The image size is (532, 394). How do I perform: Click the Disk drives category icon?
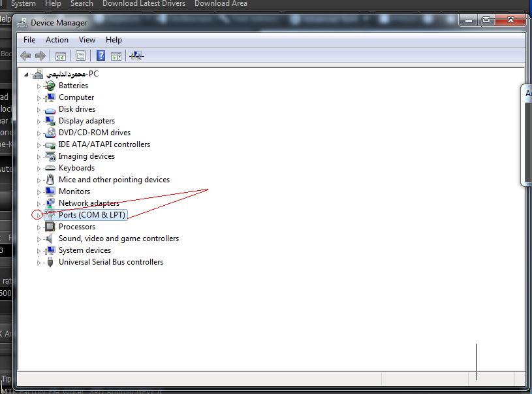50,110
